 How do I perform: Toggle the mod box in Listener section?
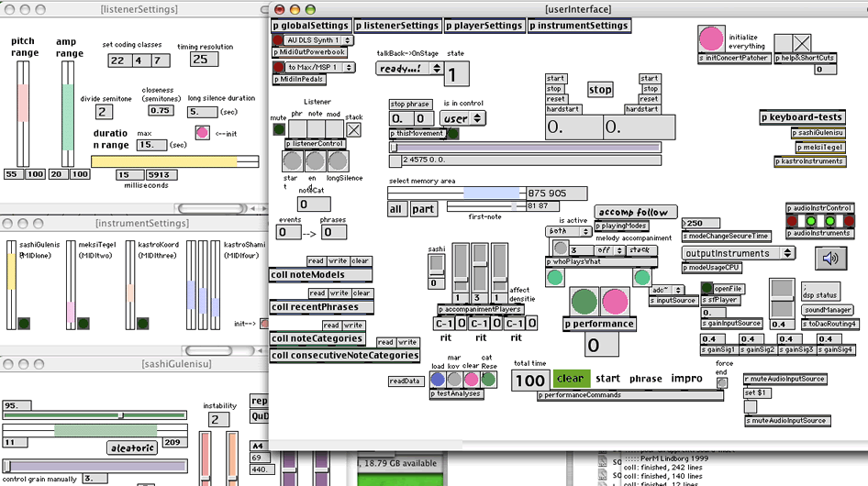pos(334,128)
